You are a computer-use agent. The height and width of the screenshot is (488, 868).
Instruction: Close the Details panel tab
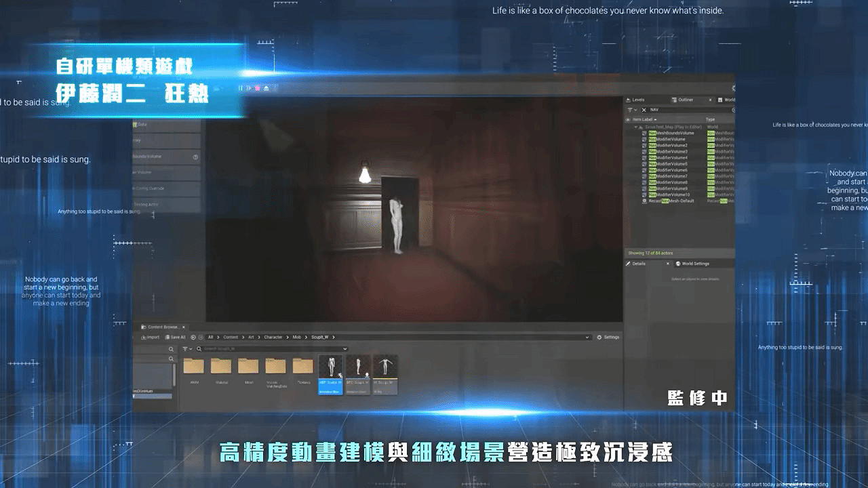[667, 264]
